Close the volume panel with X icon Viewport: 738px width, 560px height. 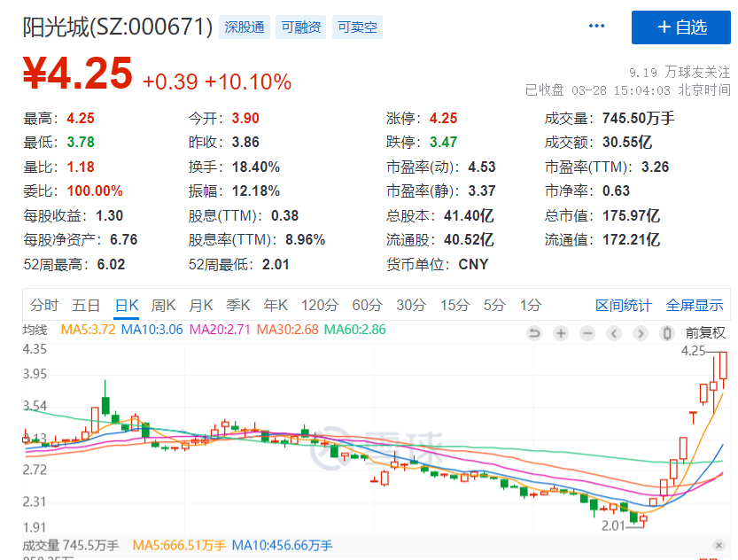click(x=719, y=546)
